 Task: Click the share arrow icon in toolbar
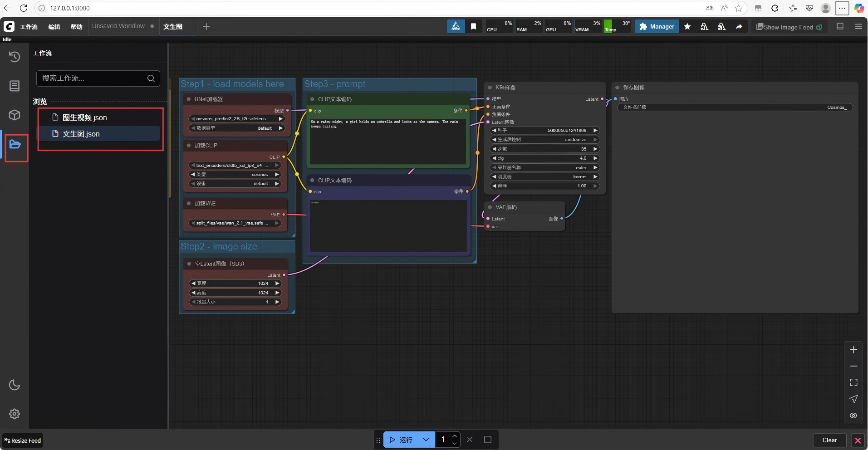tap(739, 26)
